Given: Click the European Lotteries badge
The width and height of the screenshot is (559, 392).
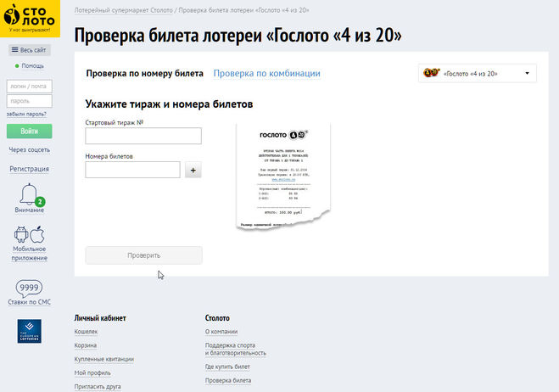Looking at the screenshot, I should pos(29,332).
